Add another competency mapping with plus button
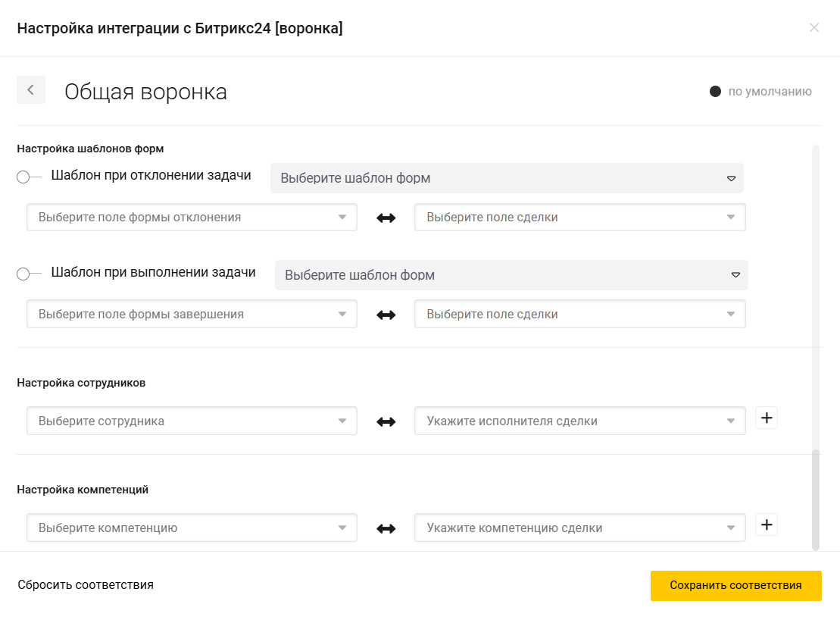Screen dimensions: 840x620 766,524
